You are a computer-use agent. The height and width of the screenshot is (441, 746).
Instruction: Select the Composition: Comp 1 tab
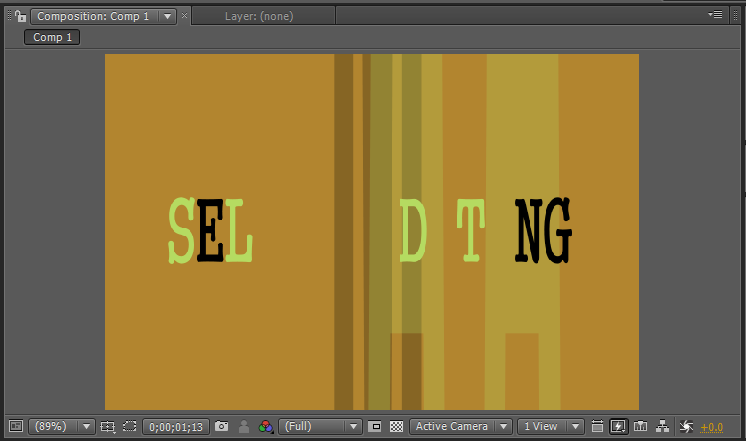(x=93, y=16)
